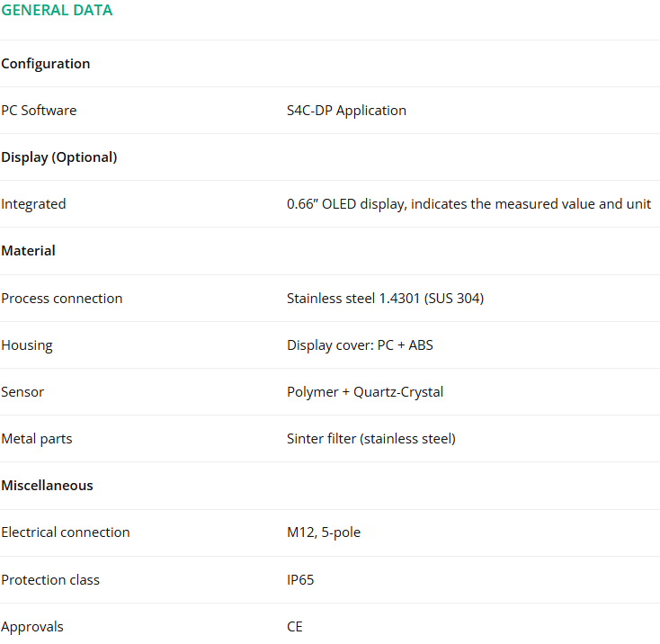This screenshot has width=660, height=644.
Task: Click the Housing row label
Action: pyautogui.click(x=26, y=345)
